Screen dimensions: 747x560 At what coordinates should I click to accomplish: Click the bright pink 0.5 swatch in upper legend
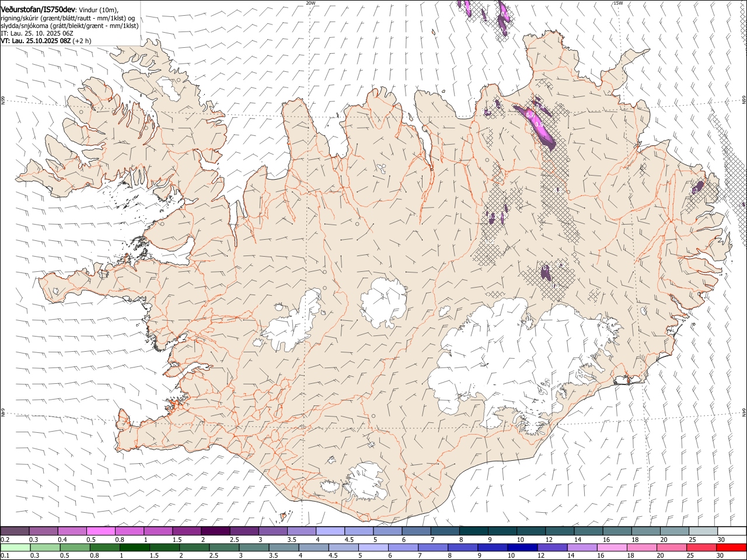click(100, 531)
